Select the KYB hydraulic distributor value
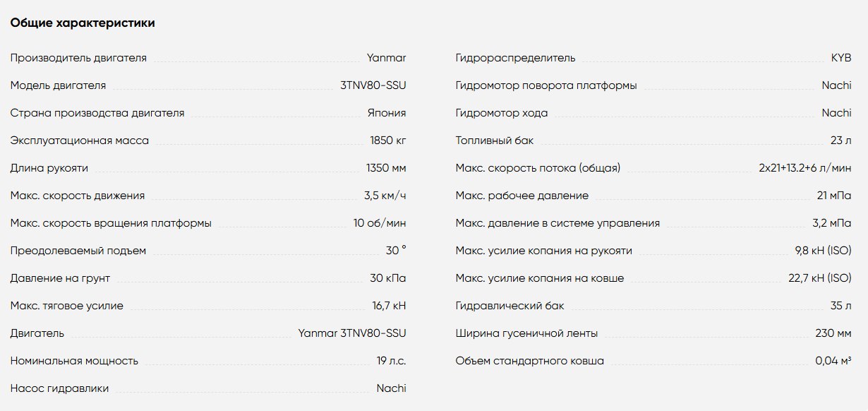The image size is (868, 411). pos(841,58)
